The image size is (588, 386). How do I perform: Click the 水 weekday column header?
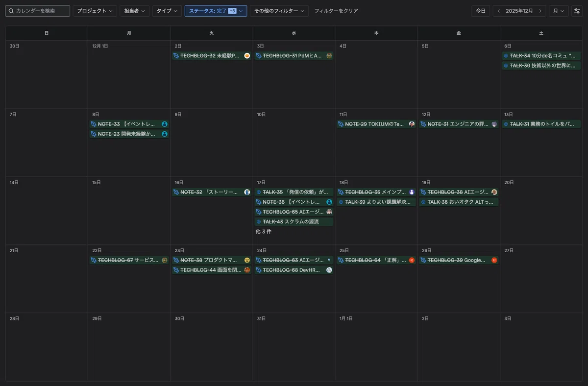click(x=294, y=33)
